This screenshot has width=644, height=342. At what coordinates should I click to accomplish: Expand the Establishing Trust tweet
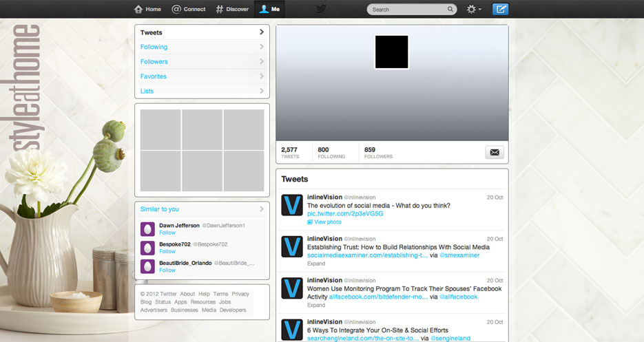click(316, 264)
